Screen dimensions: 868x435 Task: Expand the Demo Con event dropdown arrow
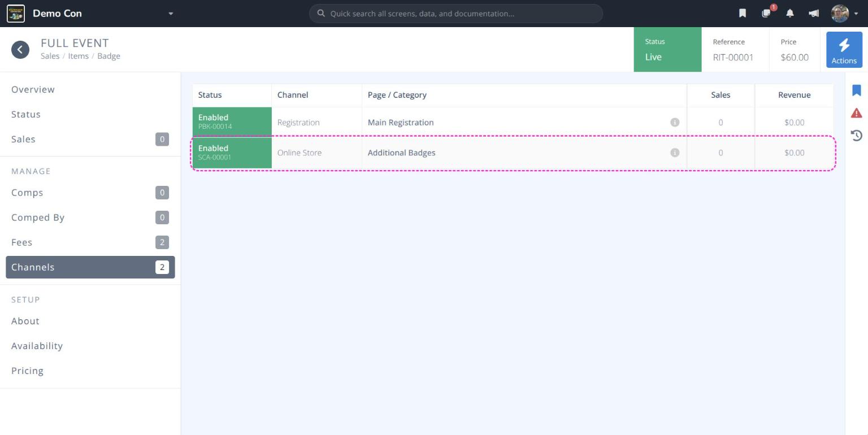pos(171,14)
